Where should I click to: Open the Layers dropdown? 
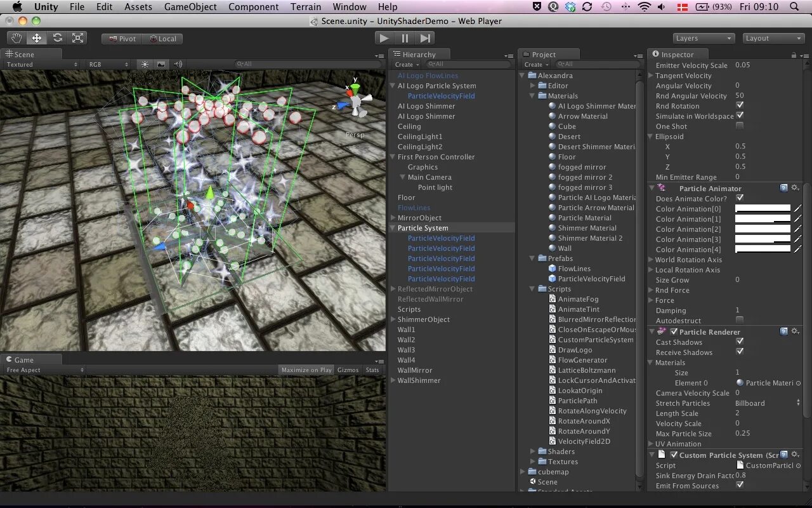click(x=704, y=38)
